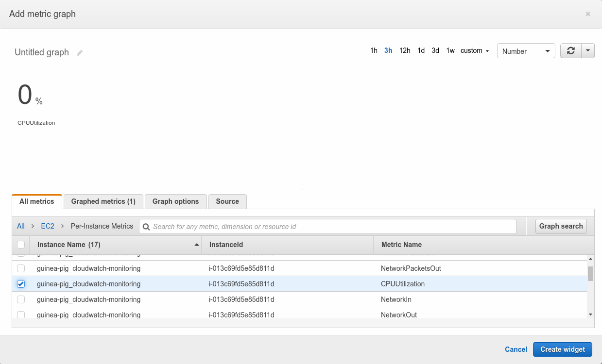The height and width of the screenshot is (364, 602).
Task: Set the time range to 1h
Action: pos(374,50)
